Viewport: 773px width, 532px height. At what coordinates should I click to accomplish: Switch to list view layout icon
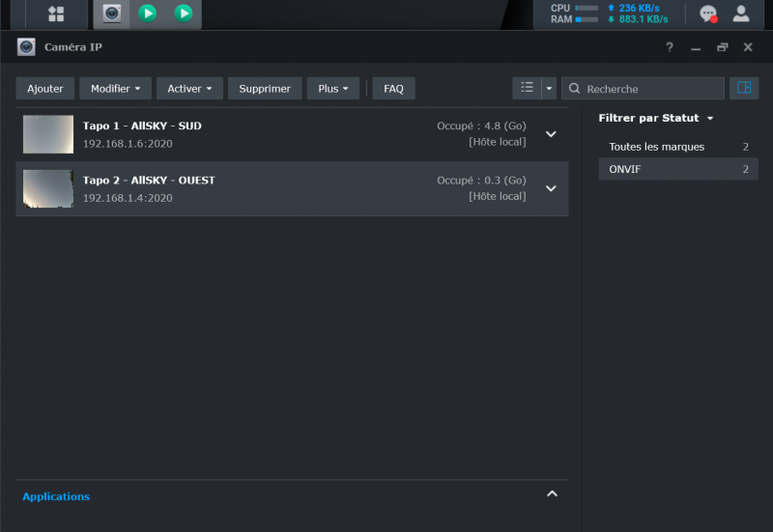[527, 88]
